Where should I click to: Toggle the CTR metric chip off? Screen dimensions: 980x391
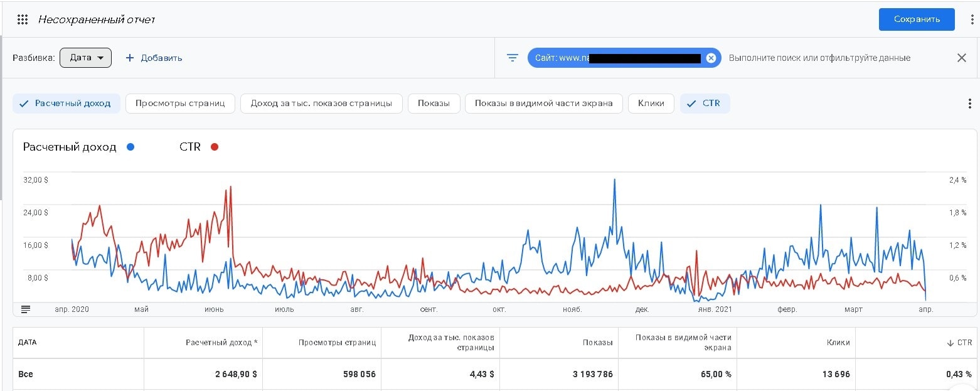[x=705, y=104]
